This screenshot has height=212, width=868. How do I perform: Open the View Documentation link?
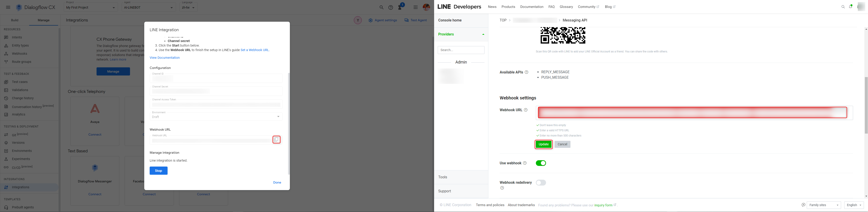pos(164,58)
